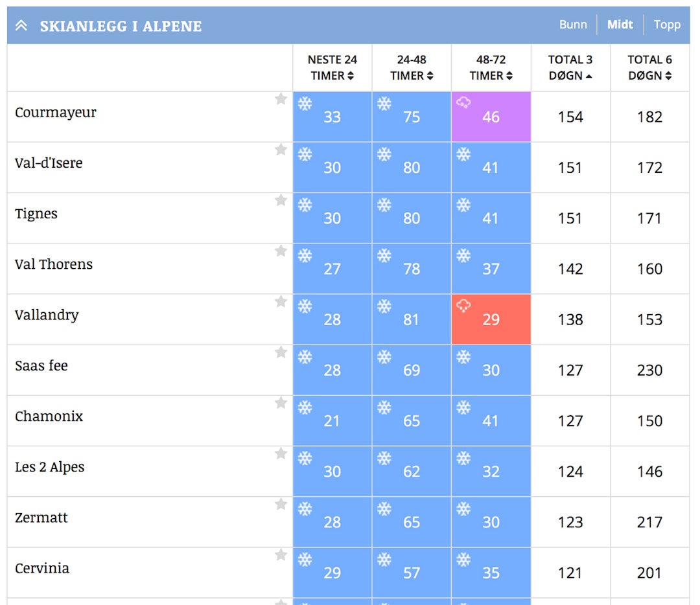
Task: Favorite Courmayeur with the star icon
Action: point(281,99)
